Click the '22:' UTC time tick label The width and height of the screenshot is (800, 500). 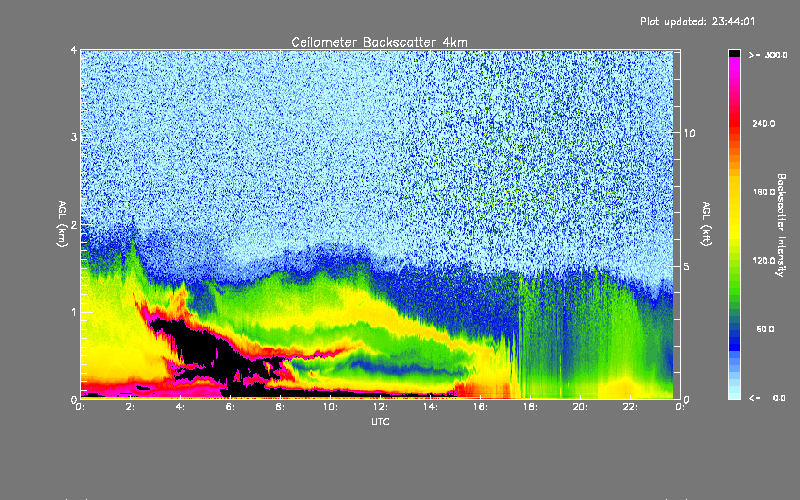[x=631, y=407]
